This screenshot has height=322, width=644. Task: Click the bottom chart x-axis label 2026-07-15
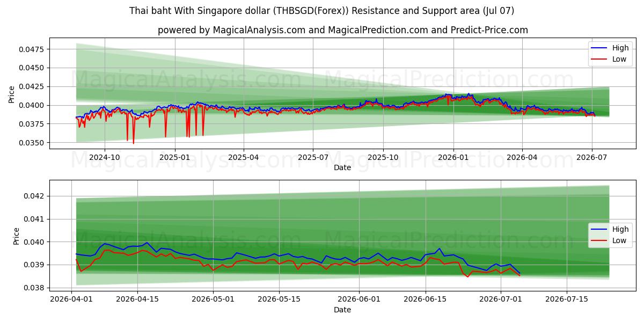[x=567, y=300]
